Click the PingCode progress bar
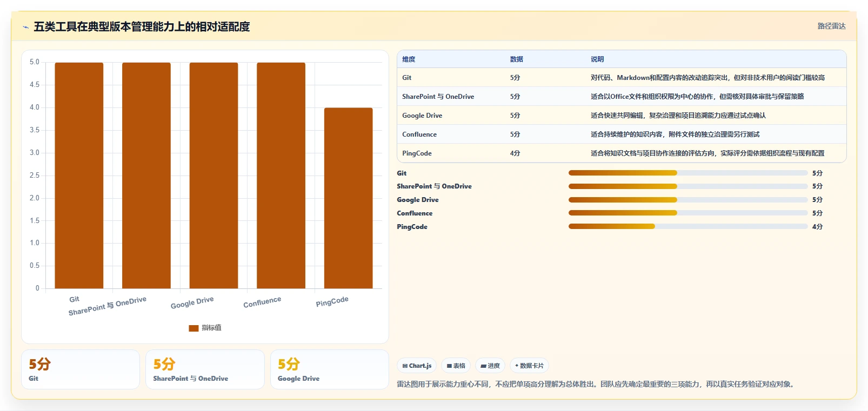This screenshot has width=868, height=411. point(688,227)
